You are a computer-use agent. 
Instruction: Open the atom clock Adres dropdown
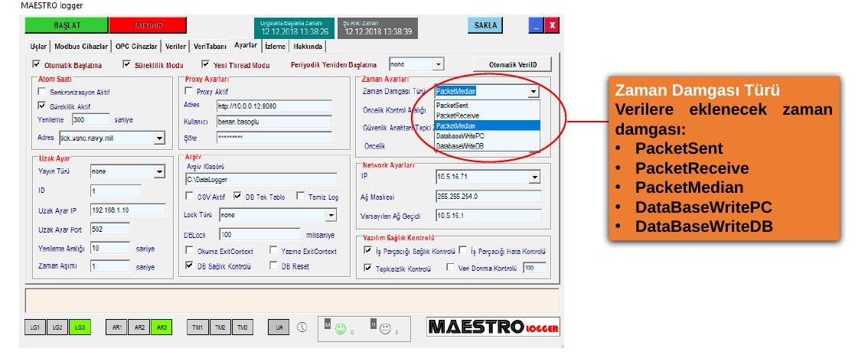[x=159, y=137]
